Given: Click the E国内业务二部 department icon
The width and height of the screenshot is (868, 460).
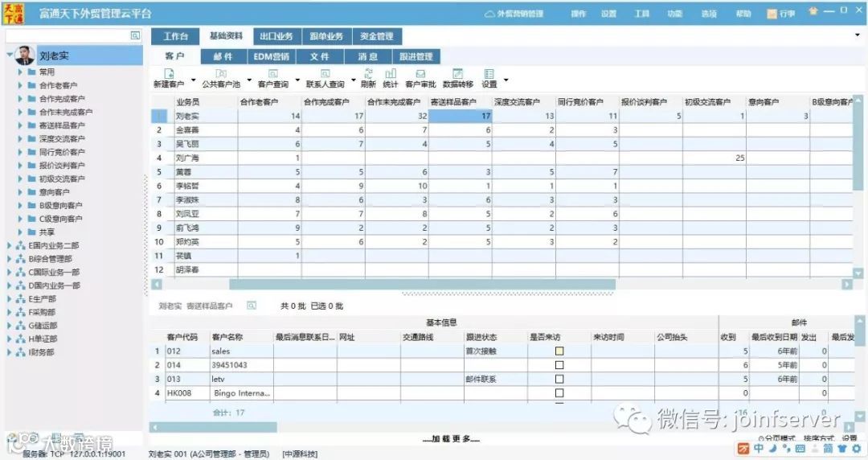Looking at the screenshot, I should click(x=20, y=245).
